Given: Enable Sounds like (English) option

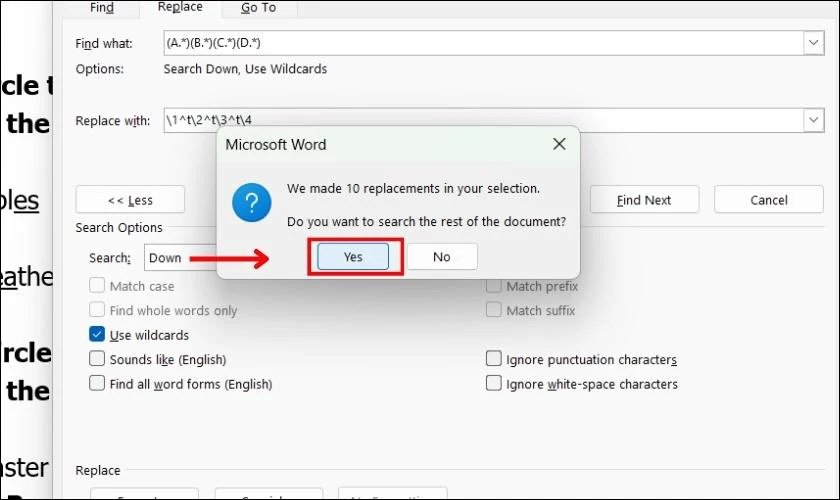Looking at the screenshot, I should coord(97,359).
